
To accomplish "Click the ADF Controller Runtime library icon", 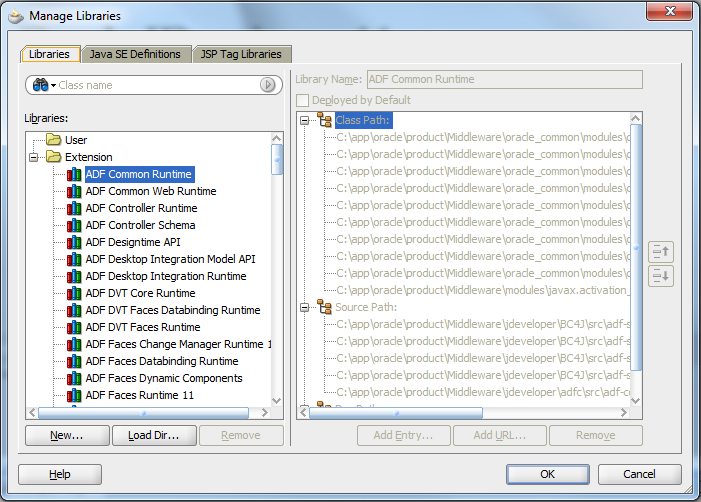I will pyautogui.click(x=74, y=208).
